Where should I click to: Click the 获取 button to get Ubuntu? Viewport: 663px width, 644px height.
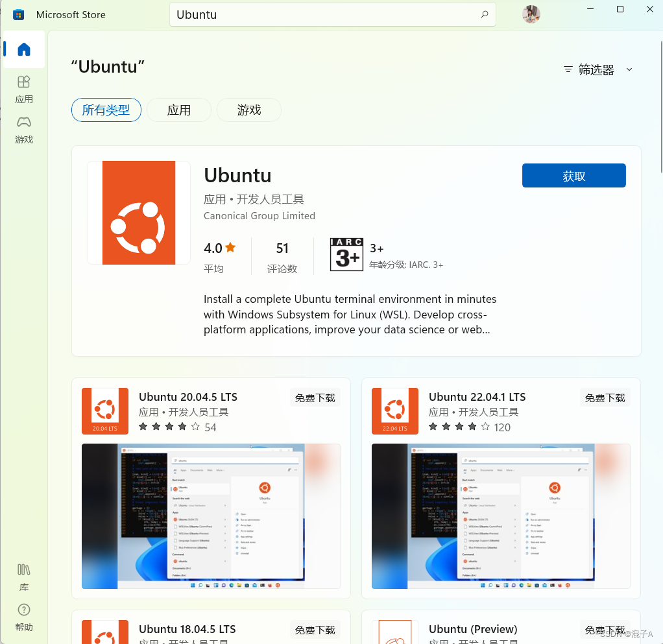point(573,175)
